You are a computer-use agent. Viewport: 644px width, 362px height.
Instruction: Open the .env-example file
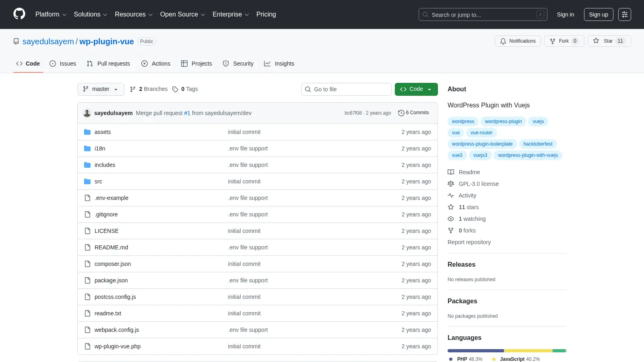point(111,198)
